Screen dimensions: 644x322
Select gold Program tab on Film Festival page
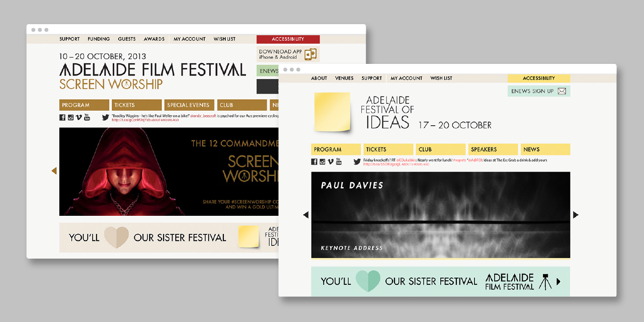(84, 105)
